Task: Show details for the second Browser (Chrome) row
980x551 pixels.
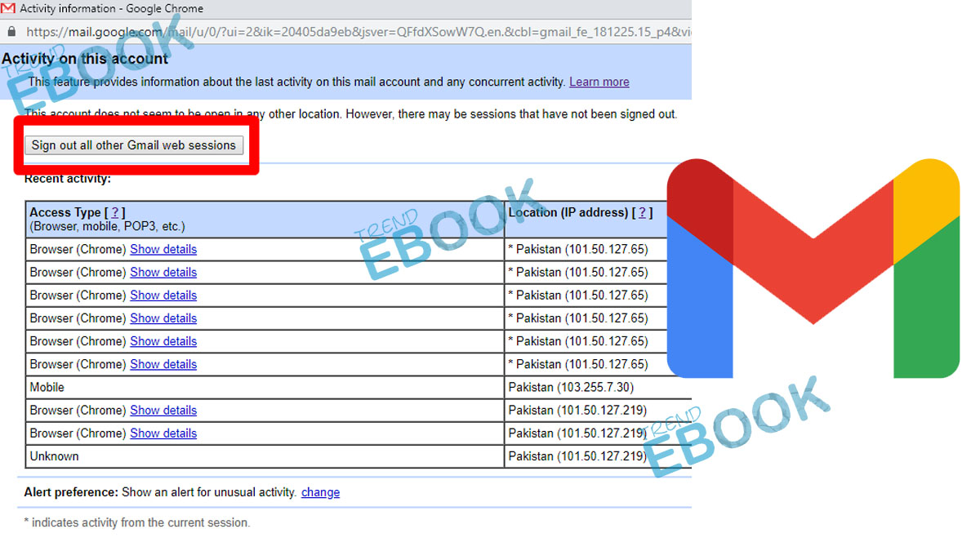Action: pyautogui.click(x=163, y=272)
